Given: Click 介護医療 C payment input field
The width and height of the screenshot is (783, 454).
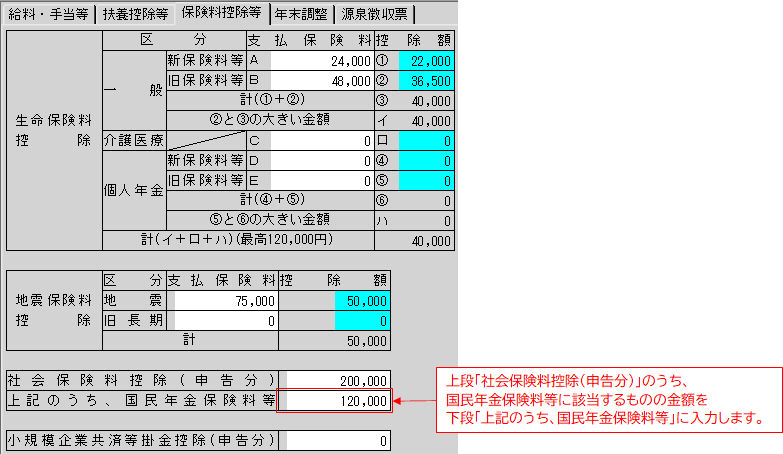Looking at the screenshot, I should coord(322,141).
